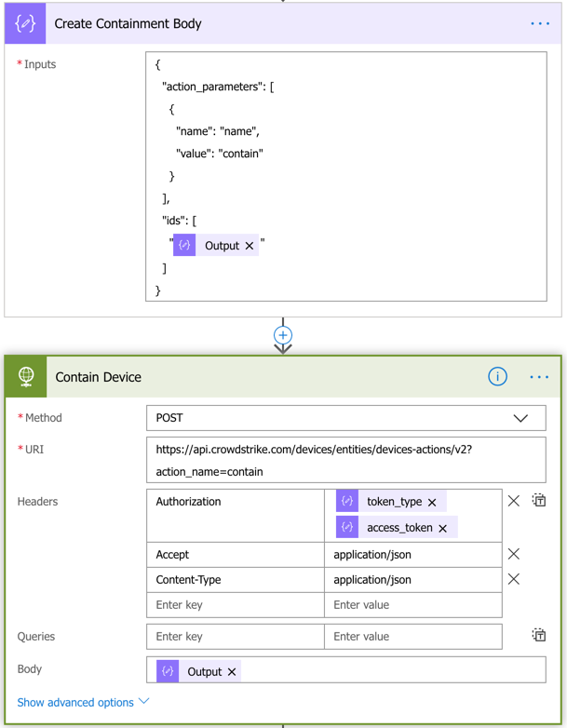
Task: Expand the Method dropdown set to POST
Action: pyautogui.click(x=520, y=418)
